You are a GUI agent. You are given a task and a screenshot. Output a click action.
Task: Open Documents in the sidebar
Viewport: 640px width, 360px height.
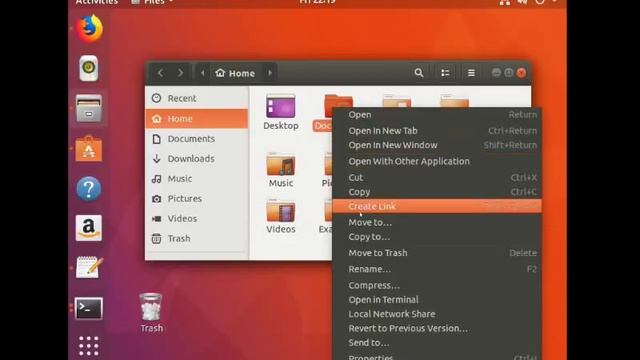tap(197, 139)
